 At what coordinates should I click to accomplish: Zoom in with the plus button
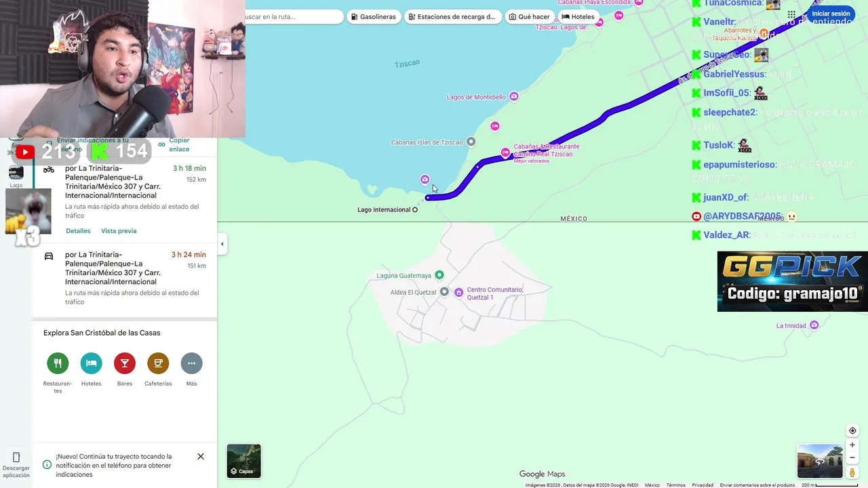pyautogui.click(x=852, y=445)
